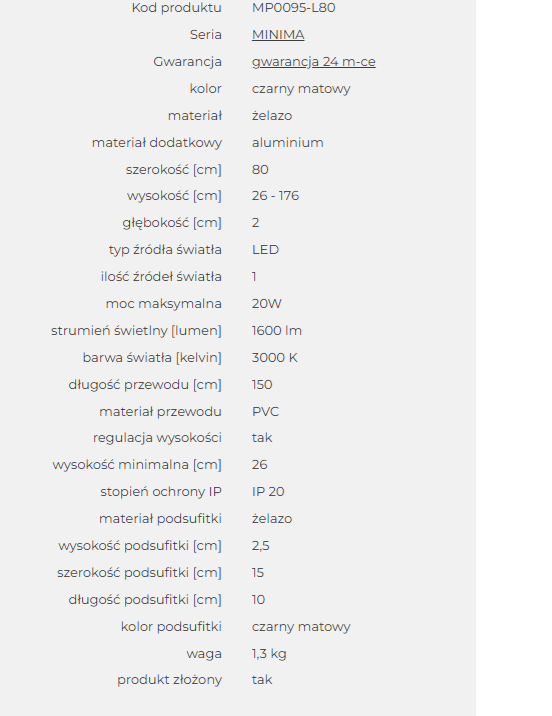
Task: Click the PVC cable material value
Action: (x=265, y=411)
